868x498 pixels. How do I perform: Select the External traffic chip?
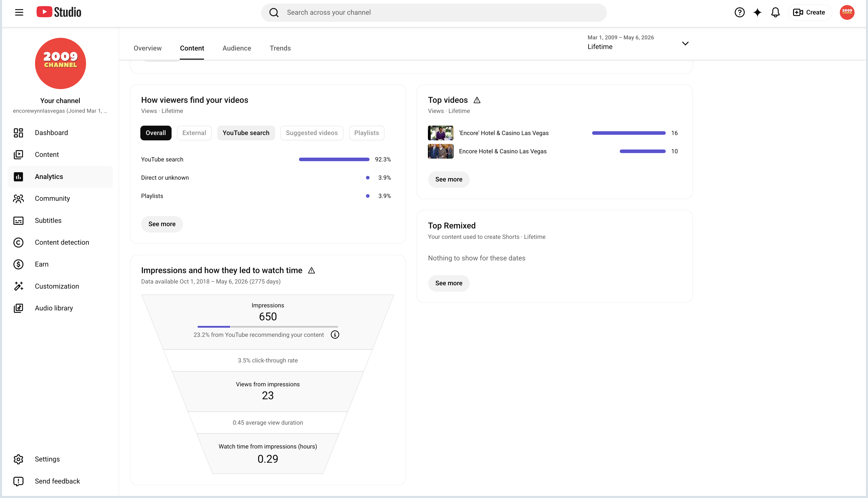click(194, 133)
